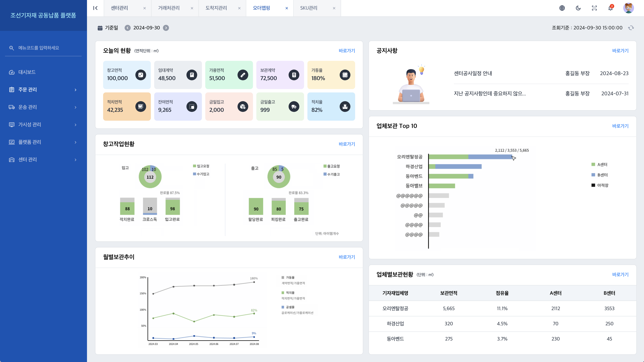Go to previous date arrow
The image size is (644, 362).
click(x=127, y=28)
